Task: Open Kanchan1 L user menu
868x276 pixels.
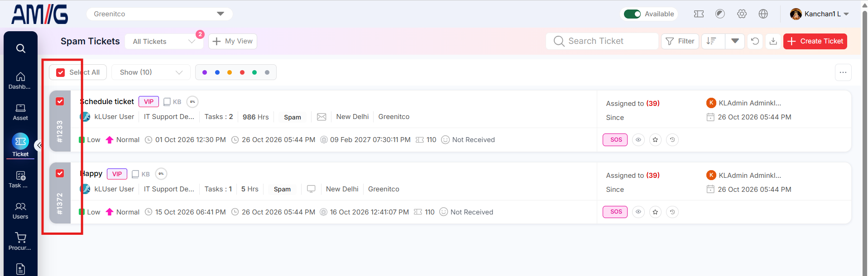Action: tap(820, 14)
